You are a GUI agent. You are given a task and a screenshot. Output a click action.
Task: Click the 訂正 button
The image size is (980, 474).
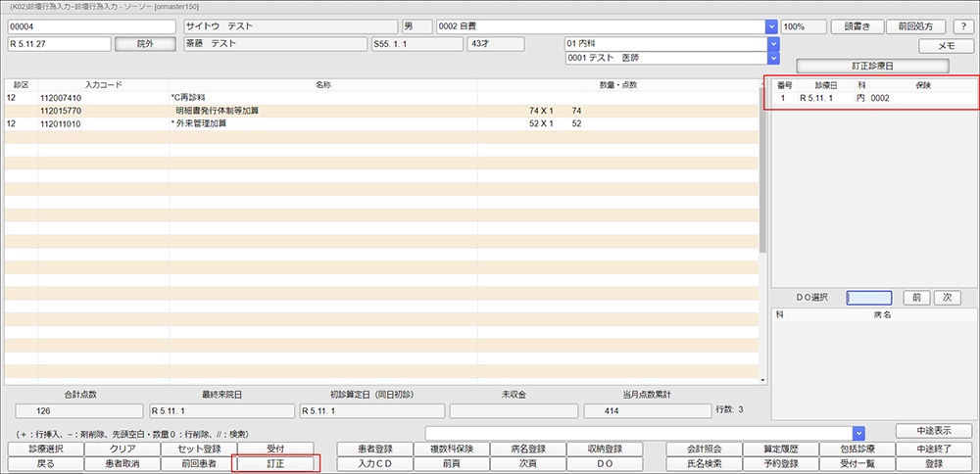click(275, 463)
